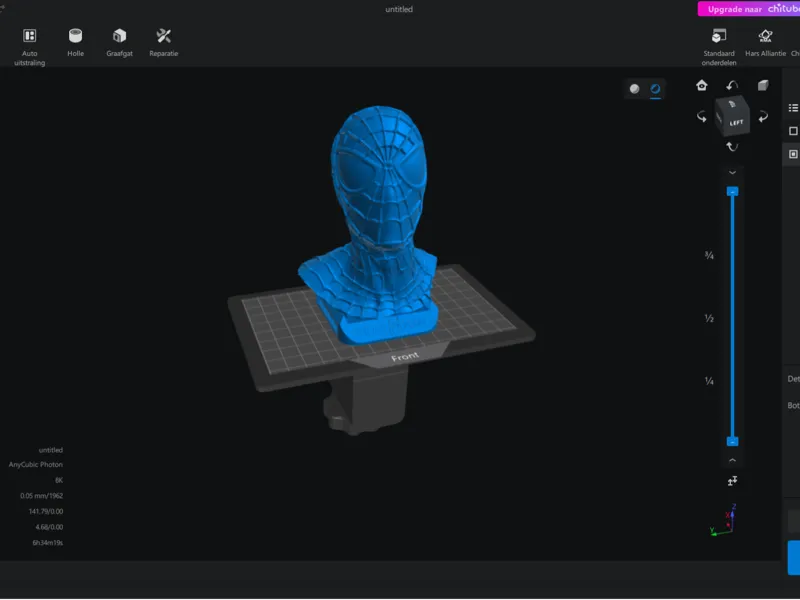Click the XYZ axis indicator

(x=723, y=520)
